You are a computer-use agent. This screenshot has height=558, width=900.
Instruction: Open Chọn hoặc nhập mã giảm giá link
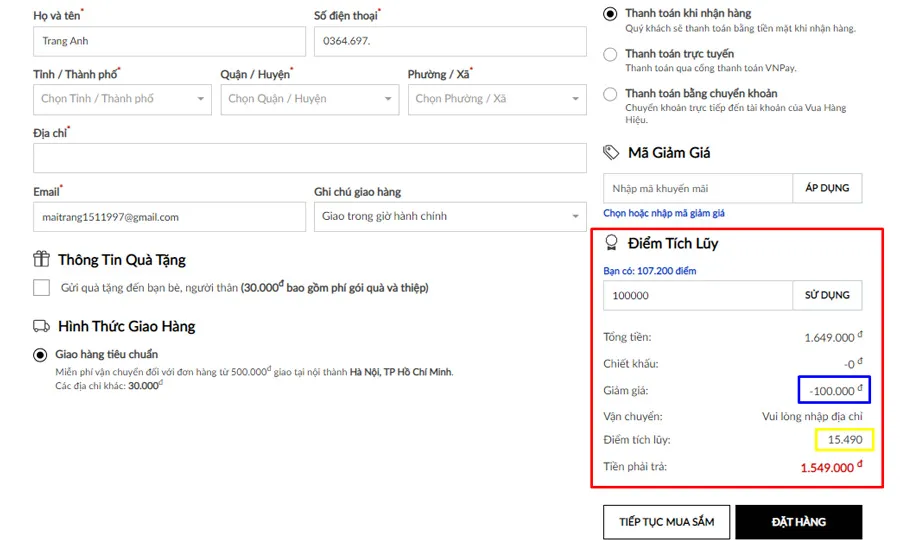tap(664, 213)
